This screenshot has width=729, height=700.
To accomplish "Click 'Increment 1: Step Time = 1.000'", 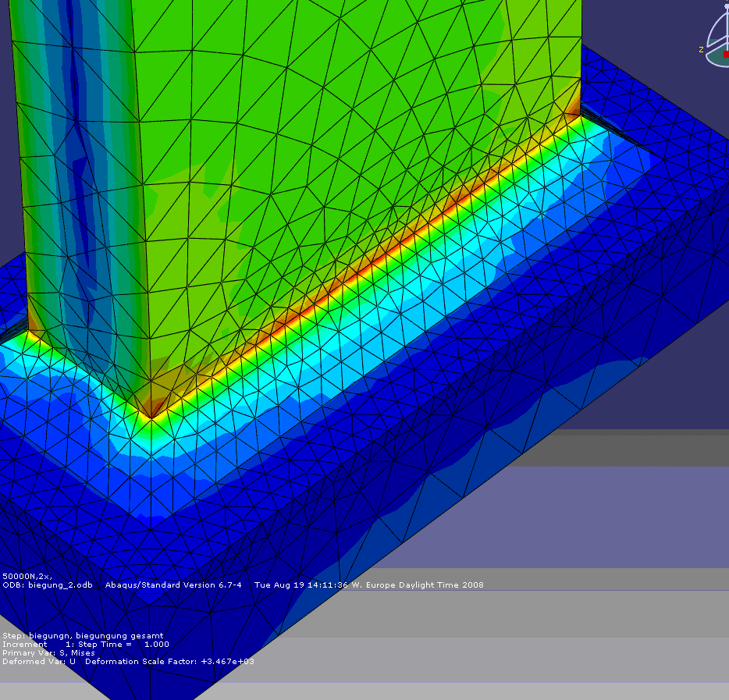I will tap(86, 645).
